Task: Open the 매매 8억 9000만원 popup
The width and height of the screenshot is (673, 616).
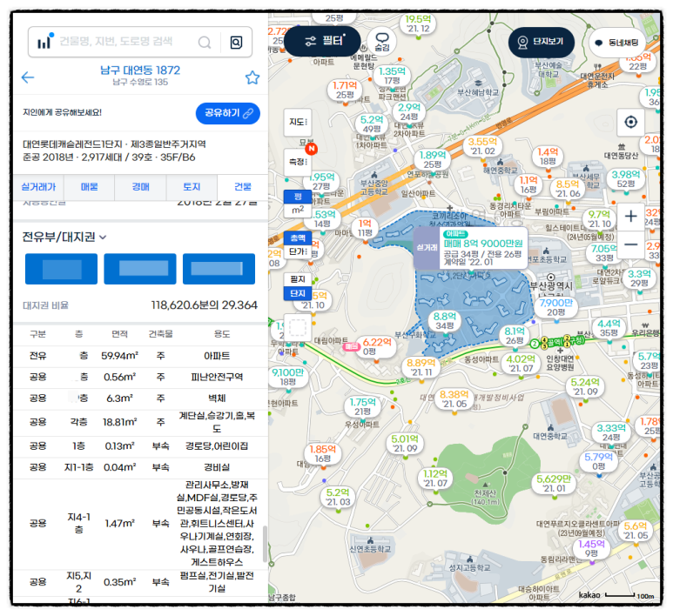Action: [x=470, y=248]
